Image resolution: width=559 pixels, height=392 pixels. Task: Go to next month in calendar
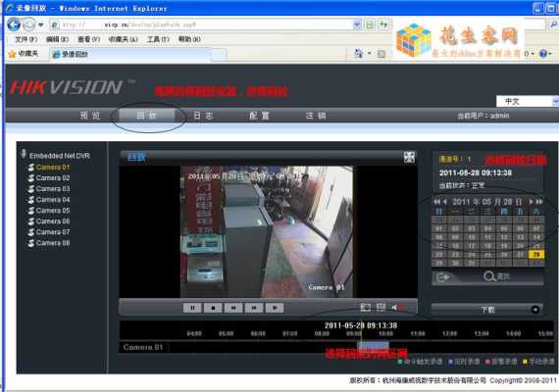pos(531,202)
